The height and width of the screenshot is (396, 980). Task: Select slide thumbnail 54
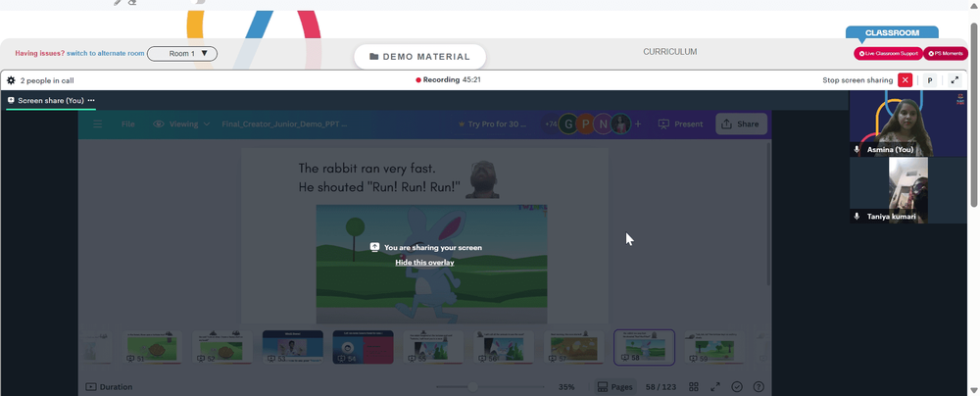pos(364,347)
